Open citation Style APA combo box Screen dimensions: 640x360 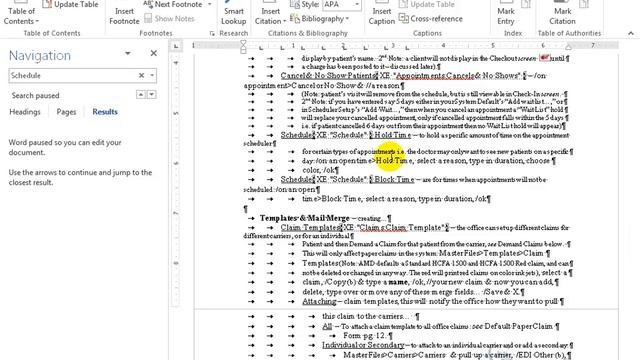click(x=341, y=4)
